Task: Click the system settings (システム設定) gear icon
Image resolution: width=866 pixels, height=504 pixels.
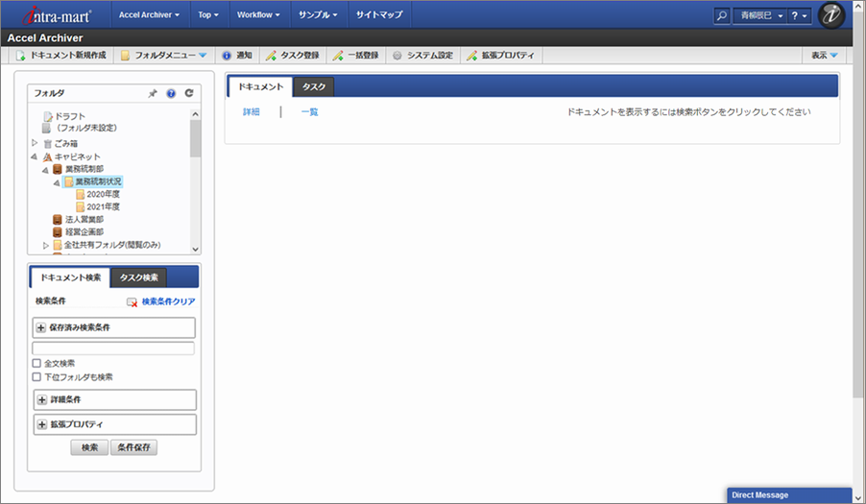Action: (397, 56)
